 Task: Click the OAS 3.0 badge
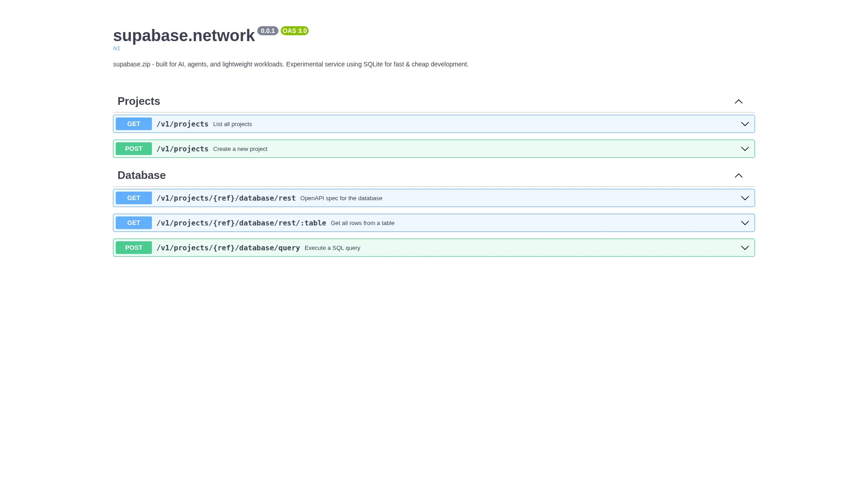(x=295, y=31)
